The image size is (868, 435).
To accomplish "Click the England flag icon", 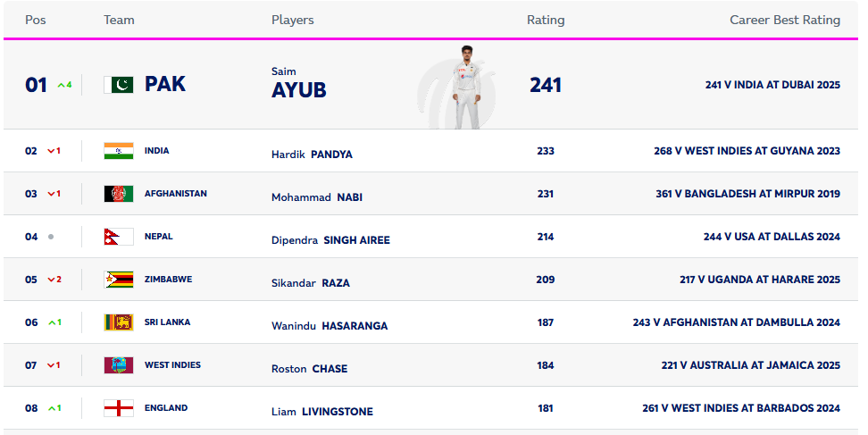I will pyautogui.click(x=118, y=408).
